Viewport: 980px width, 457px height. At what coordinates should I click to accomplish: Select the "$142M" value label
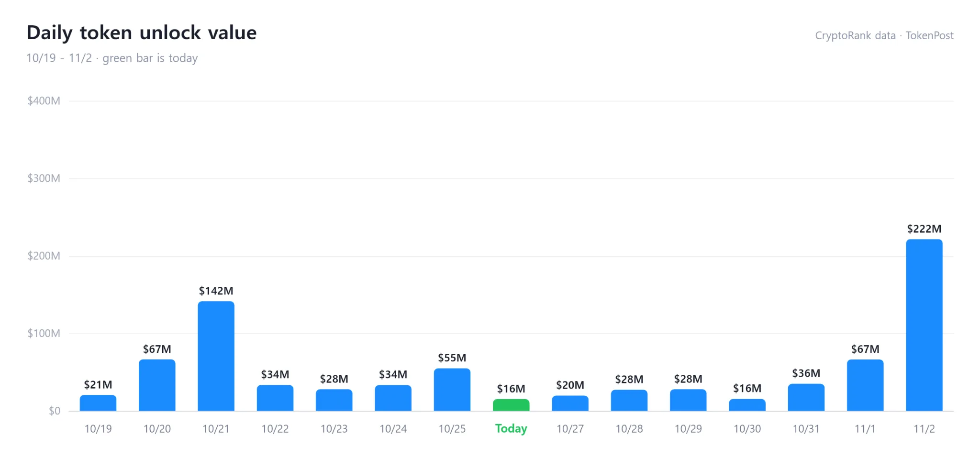click(216, 291)
